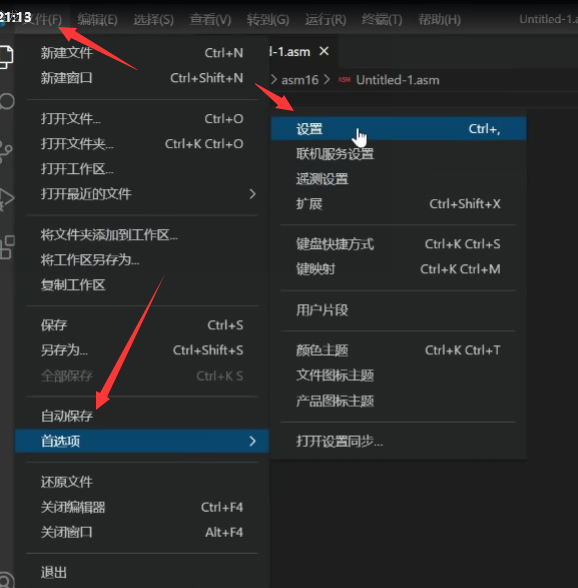Screen dimensions: 578x588
Task: Click 退出 exit menu entry
Action: 142,573
